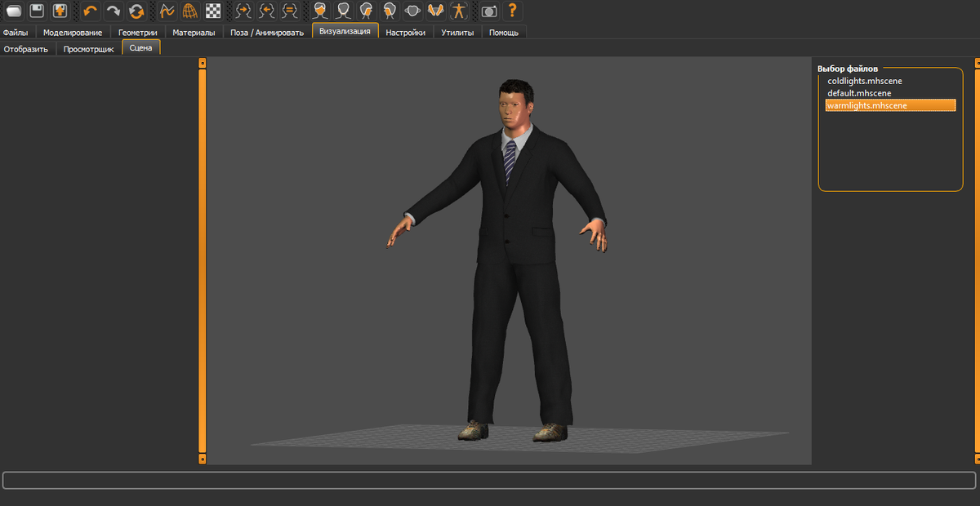This screenshot has width=980, height=506.
Task: Toggle symmetry mode icon with equals sign
Action: point(289,11)
